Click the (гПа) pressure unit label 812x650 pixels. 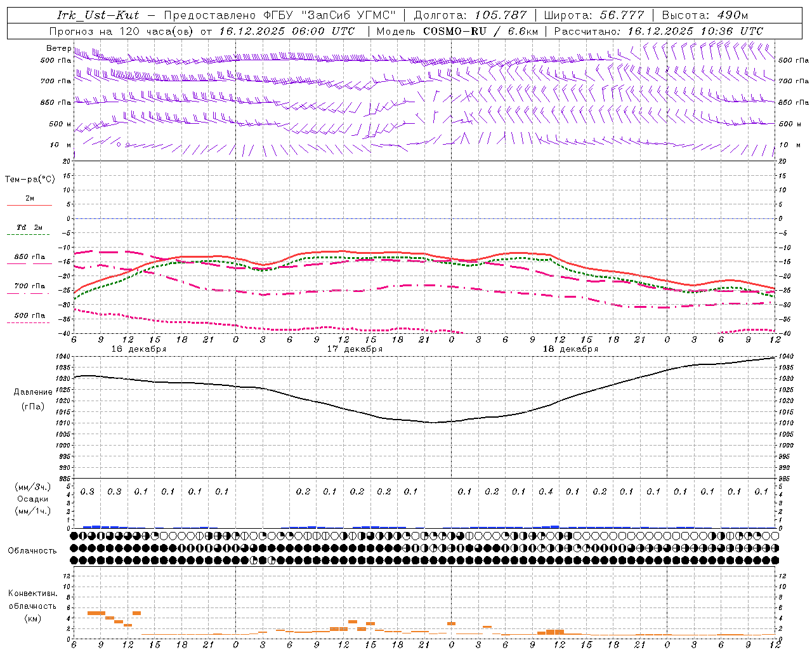point(33,406)
